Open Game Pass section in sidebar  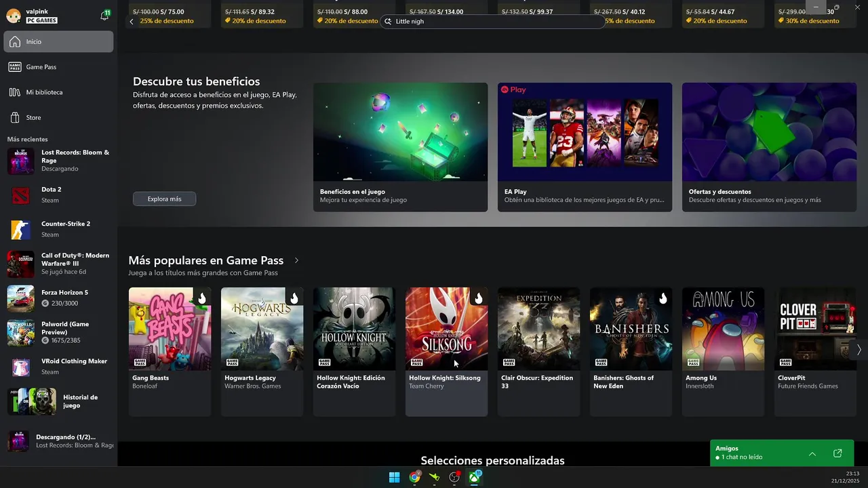click(58, 67)
